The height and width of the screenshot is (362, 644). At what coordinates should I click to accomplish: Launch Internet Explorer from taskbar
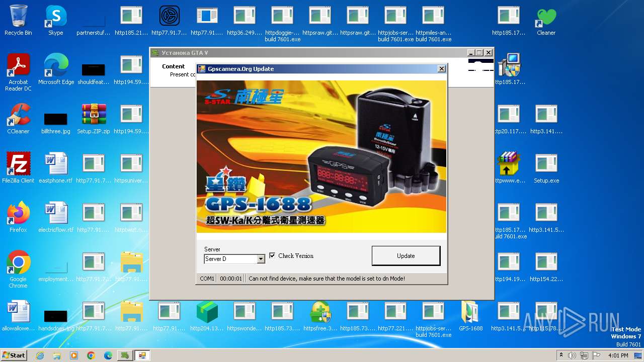pyautogui.click(x=40, y=355)
